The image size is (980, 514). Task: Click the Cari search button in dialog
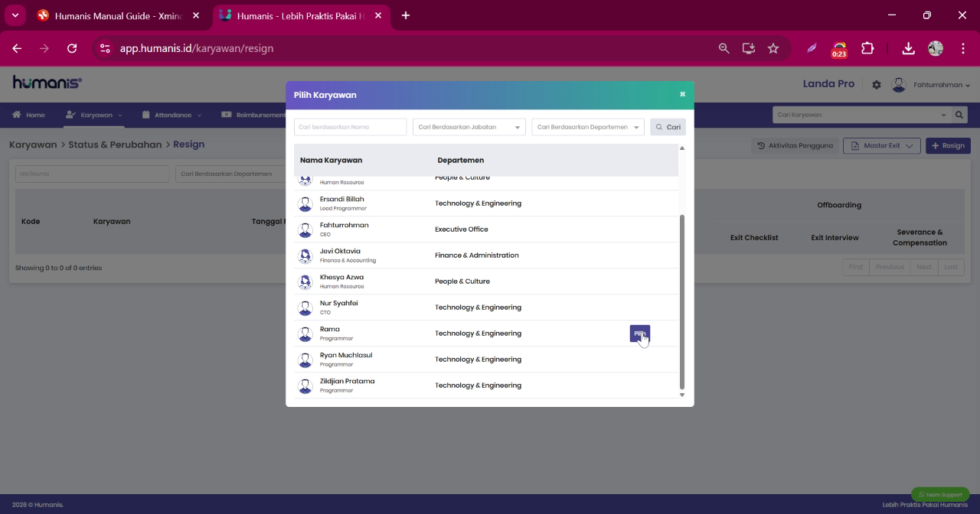tap(668, 127)
